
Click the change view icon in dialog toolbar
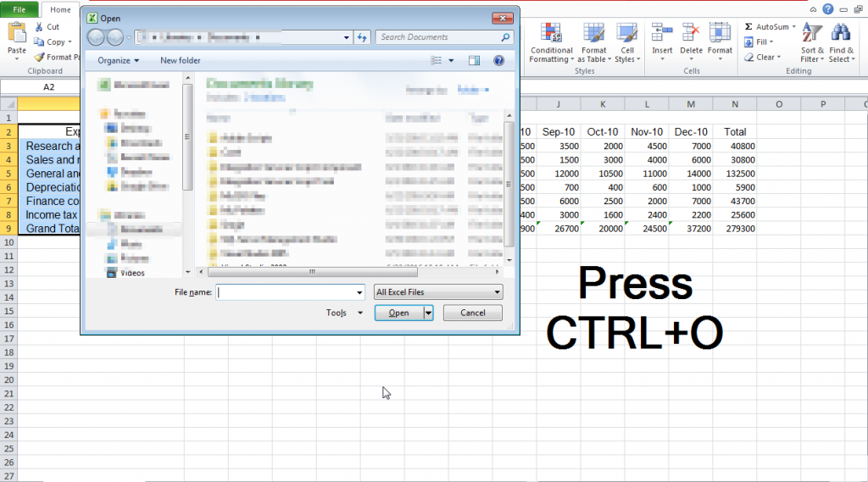coord(437,60)
